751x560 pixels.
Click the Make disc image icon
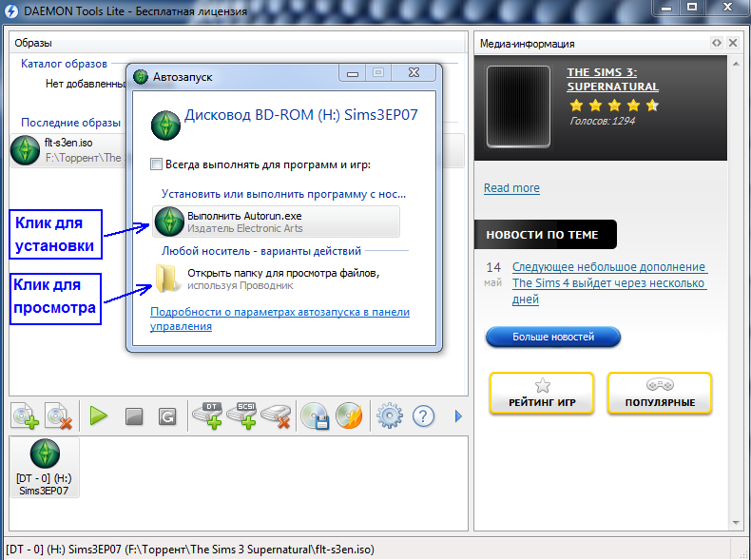pyautogui.click(x=315, y=415)
